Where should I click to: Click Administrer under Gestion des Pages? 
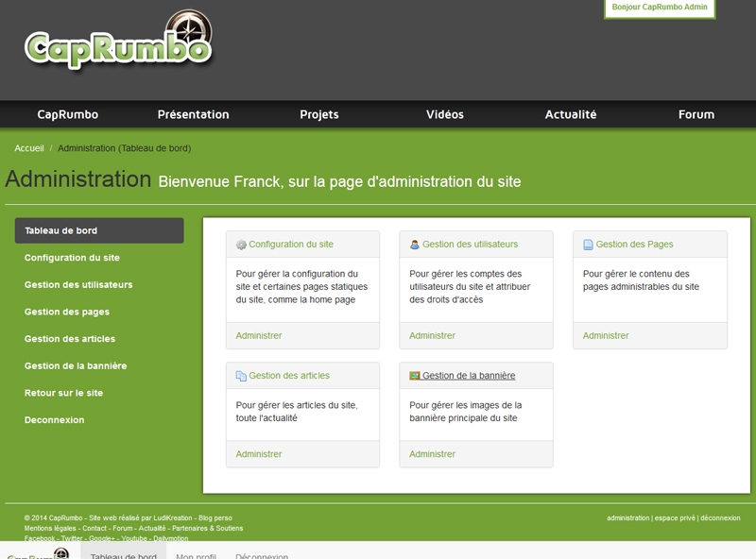606,336
